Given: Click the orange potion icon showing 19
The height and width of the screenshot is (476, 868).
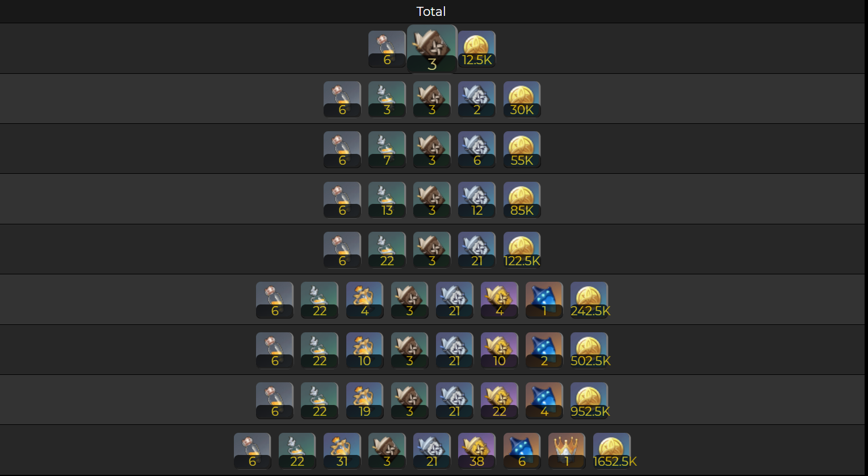Looking at the screenshot, I should [364, 401].
